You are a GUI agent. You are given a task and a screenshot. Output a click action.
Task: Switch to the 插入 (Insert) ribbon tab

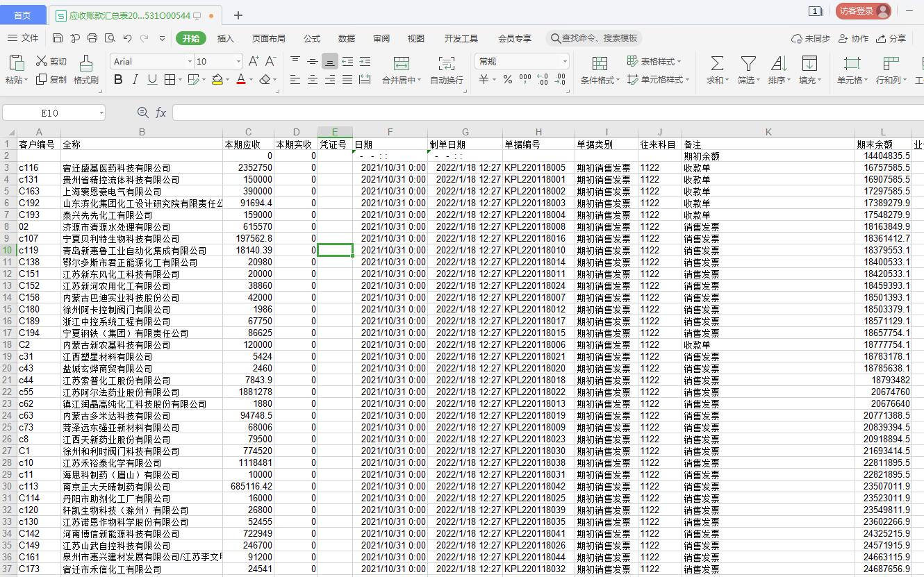click(x=226, y=38)
